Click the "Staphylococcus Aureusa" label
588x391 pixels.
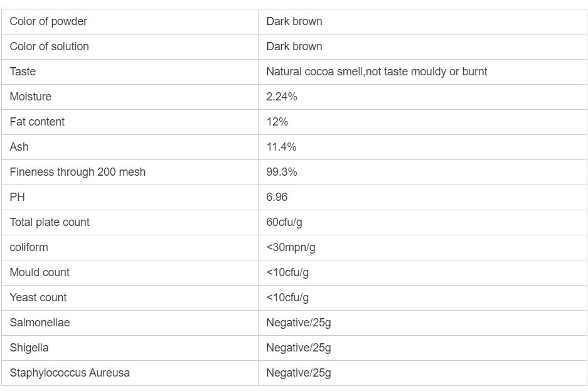tap(70, 373)
